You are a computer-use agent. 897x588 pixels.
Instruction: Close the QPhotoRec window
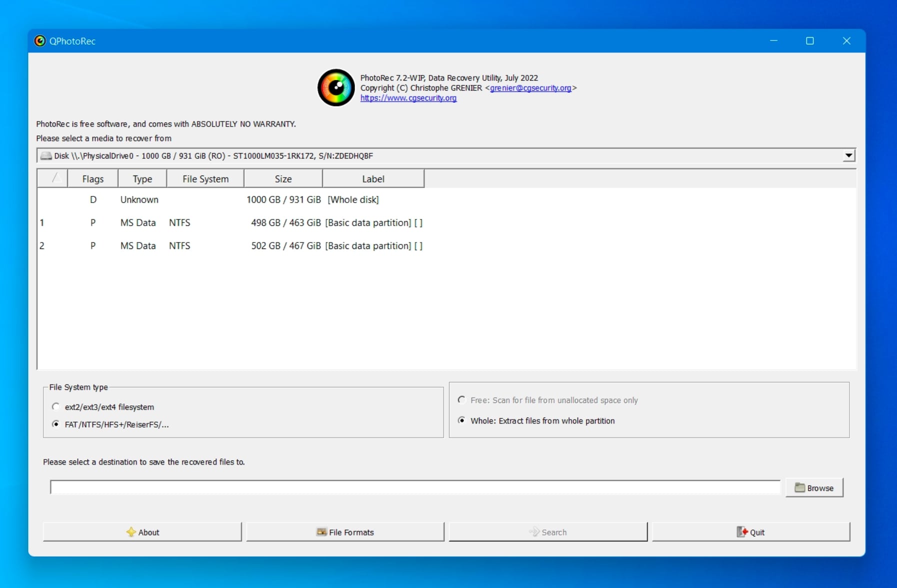[x=846, y=41]
